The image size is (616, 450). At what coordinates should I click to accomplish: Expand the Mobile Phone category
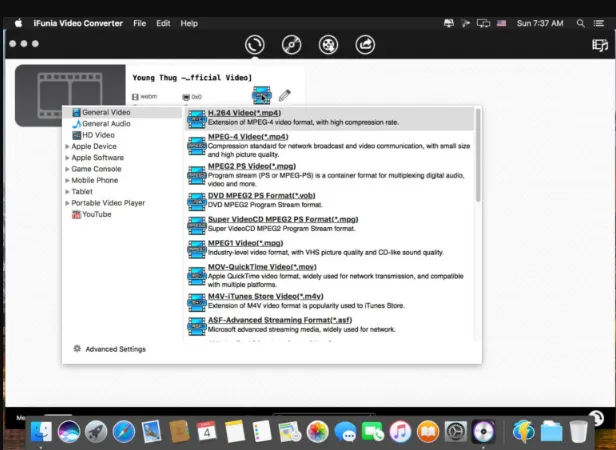[x=92, y=180]
